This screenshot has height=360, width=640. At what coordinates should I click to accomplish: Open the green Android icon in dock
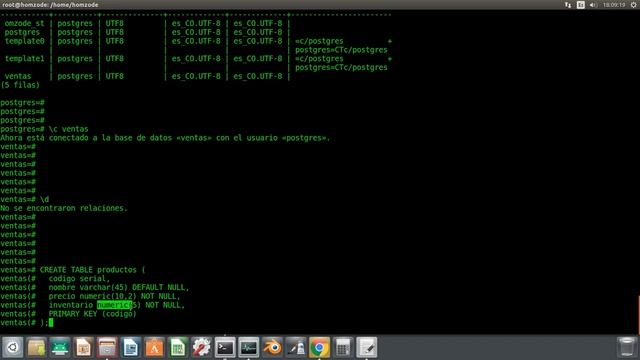pos(60,347)
